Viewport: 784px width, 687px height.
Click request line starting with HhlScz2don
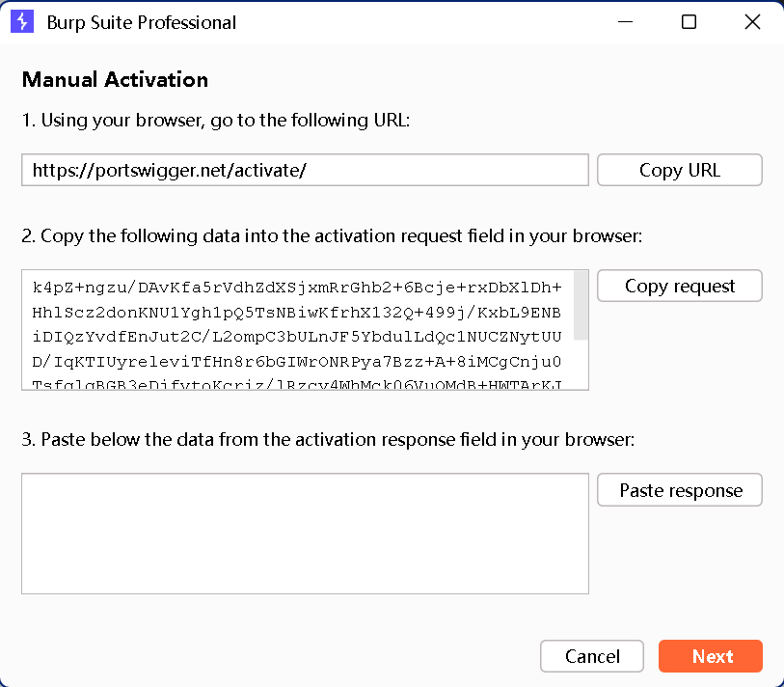coord(296,313)
